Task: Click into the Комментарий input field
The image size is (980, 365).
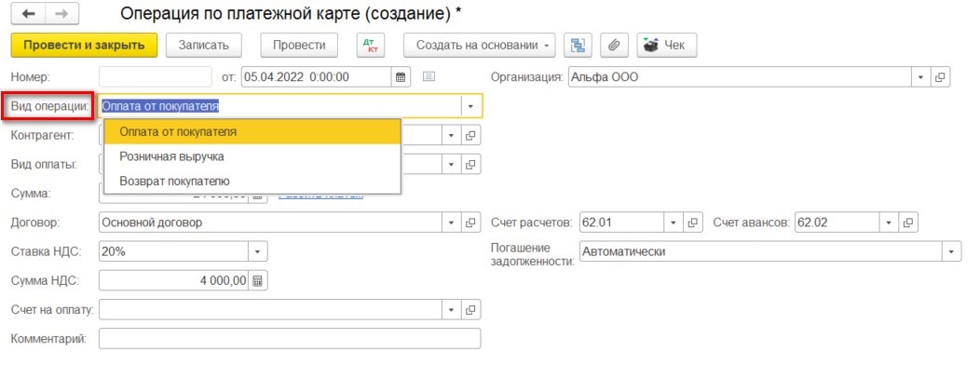Action: (x=290, y=339)
